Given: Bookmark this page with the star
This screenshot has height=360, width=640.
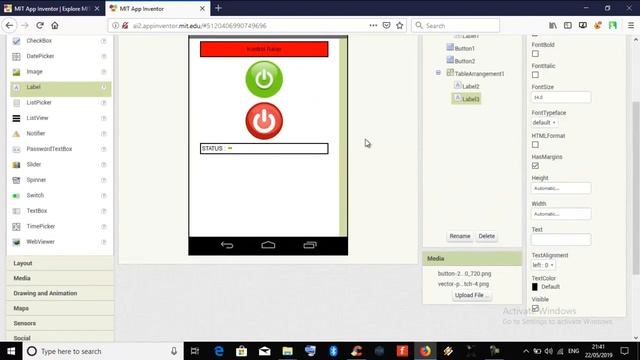Looking at the screenshot, I should [400, 25].
